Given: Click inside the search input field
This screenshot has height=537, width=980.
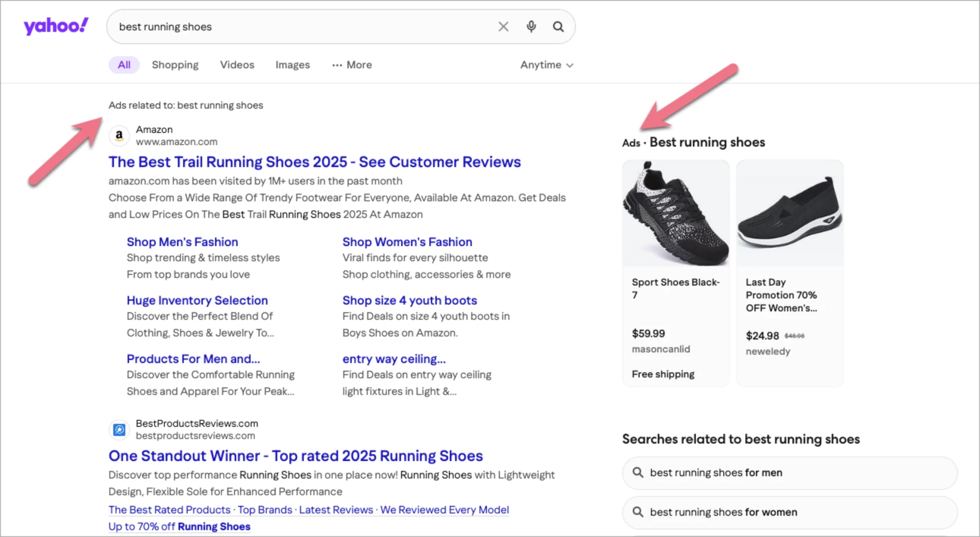Looking at the screenshot, I should pos(306,27).
